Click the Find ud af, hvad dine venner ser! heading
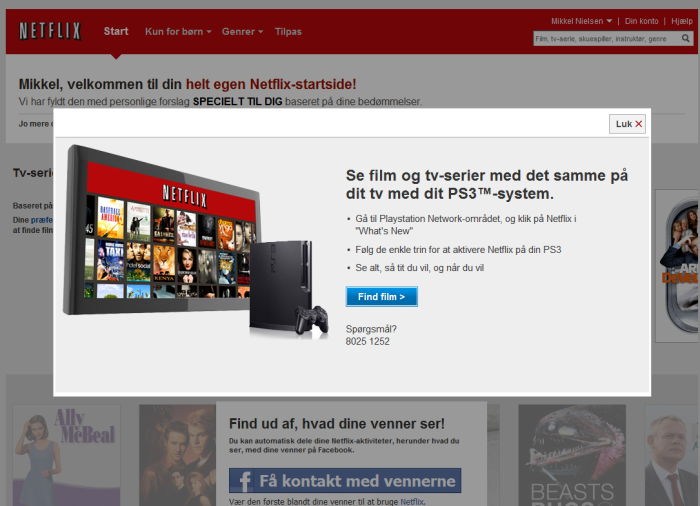 coord(337,423)
